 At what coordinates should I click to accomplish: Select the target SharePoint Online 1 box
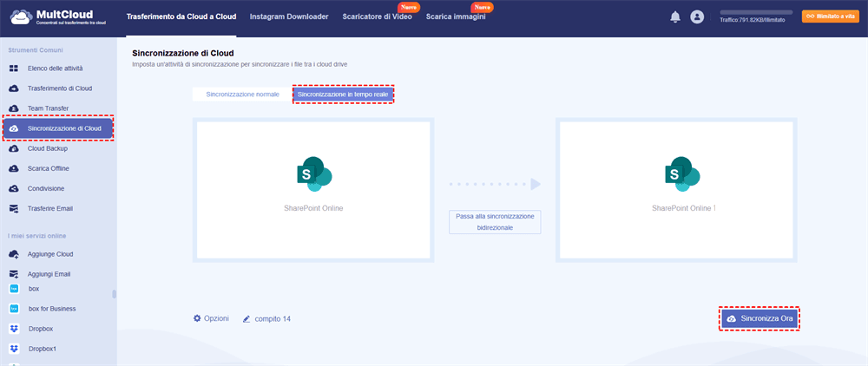click(676, 190)
